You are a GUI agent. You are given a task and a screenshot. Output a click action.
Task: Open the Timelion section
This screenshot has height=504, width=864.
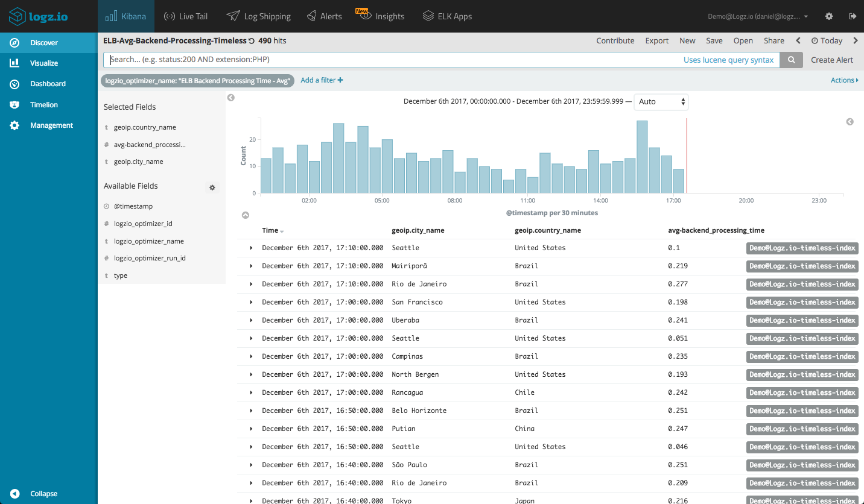[x=49, y=105]
